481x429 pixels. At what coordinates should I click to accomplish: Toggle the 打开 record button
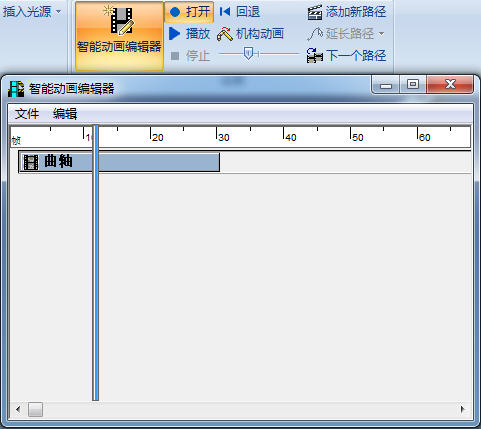[x=189, y=12]
